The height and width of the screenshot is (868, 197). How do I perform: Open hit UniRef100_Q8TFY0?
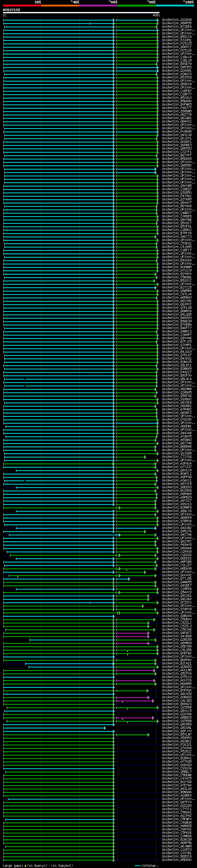tap(177, 802)
